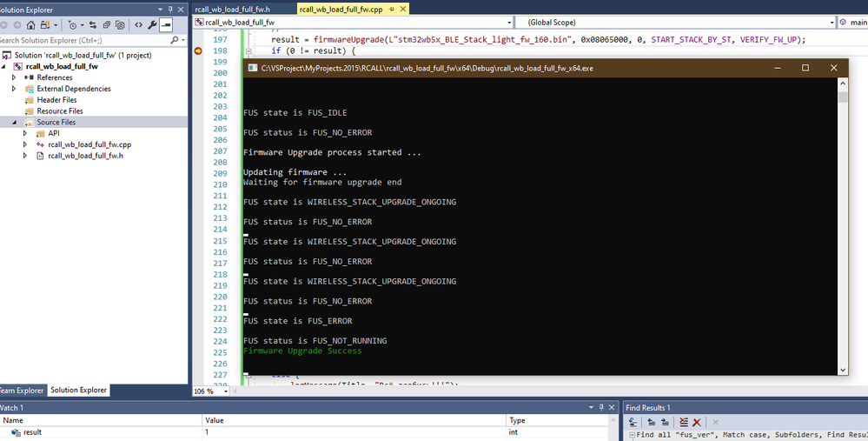868x441 pixels.
Task: Expand the rcall_wb_load_full_fw.h tree arrow
Action: [x=25, y=156]
